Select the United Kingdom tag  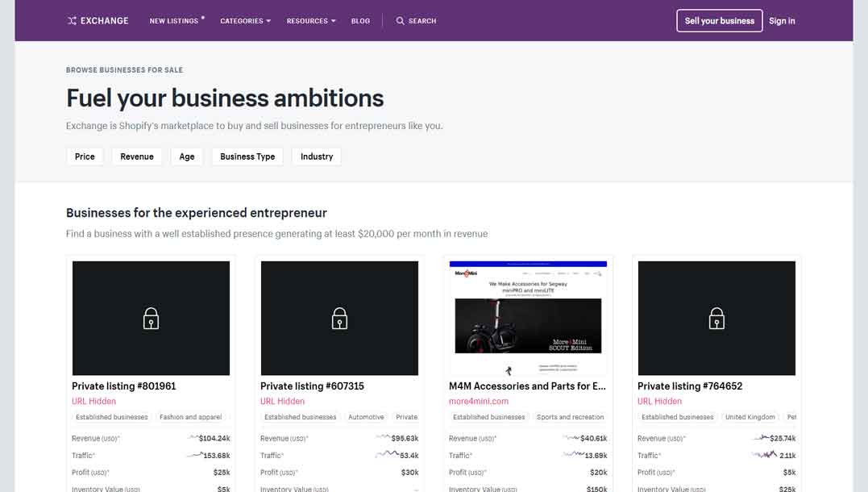pyautogui.click(x=750, y=417)
